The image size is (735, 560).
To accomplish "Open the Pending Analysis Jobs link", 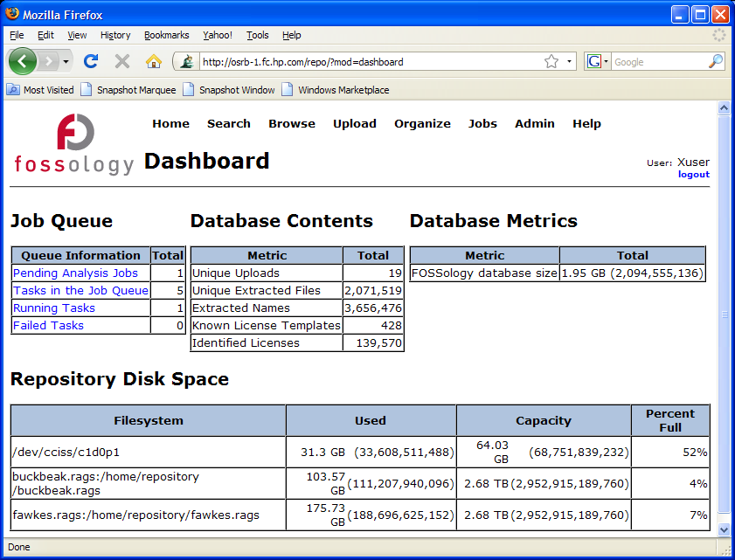I will pos(75,273).
